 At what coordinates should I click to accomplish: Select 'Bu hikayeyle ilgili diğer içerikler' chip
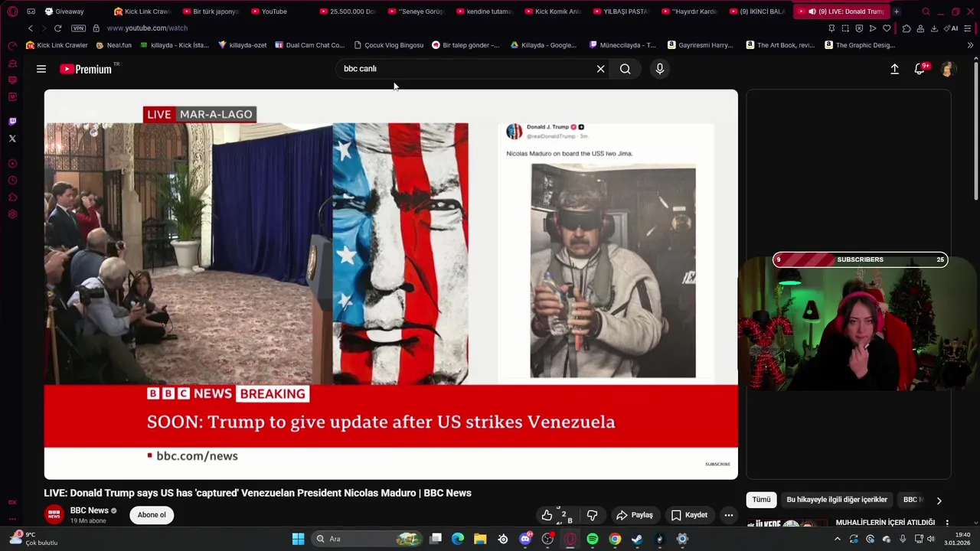click(837, 500)
